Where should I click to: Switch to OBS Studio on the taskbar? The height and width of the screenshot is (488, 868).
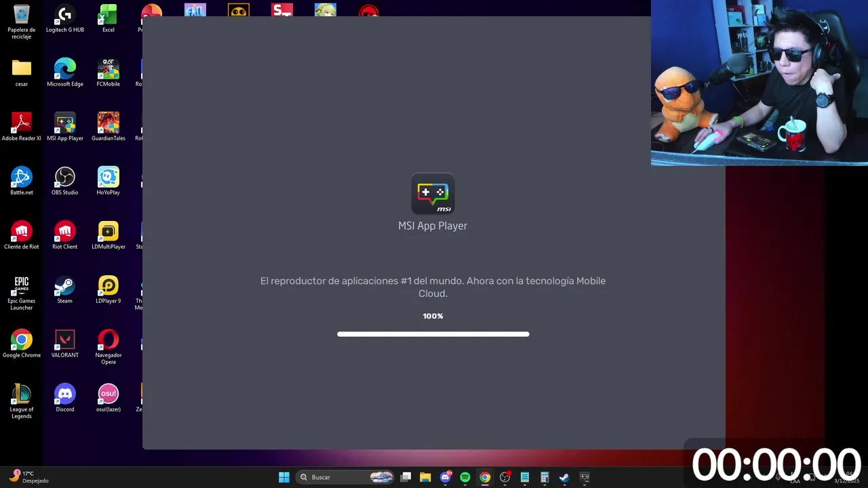tap(505, 477)
